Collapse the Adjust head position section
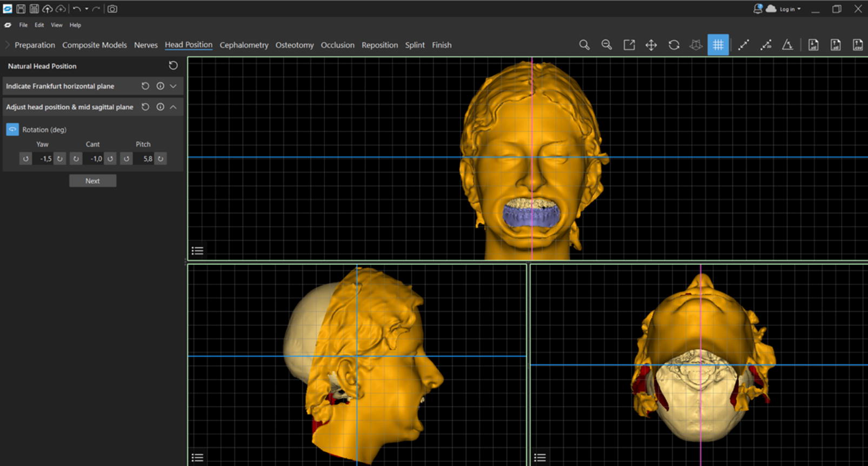868x466 pixels. 173,107
